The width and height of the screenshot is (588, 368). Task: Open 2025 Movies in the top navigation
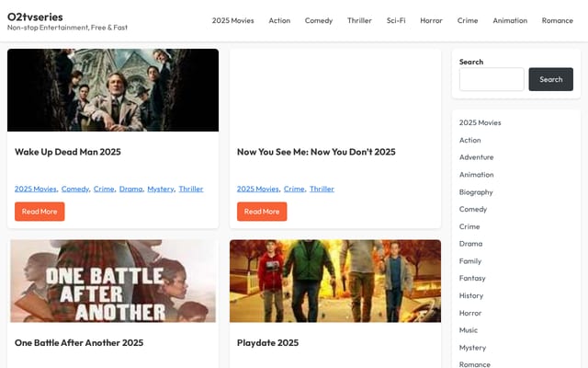(x=232, y=20)
